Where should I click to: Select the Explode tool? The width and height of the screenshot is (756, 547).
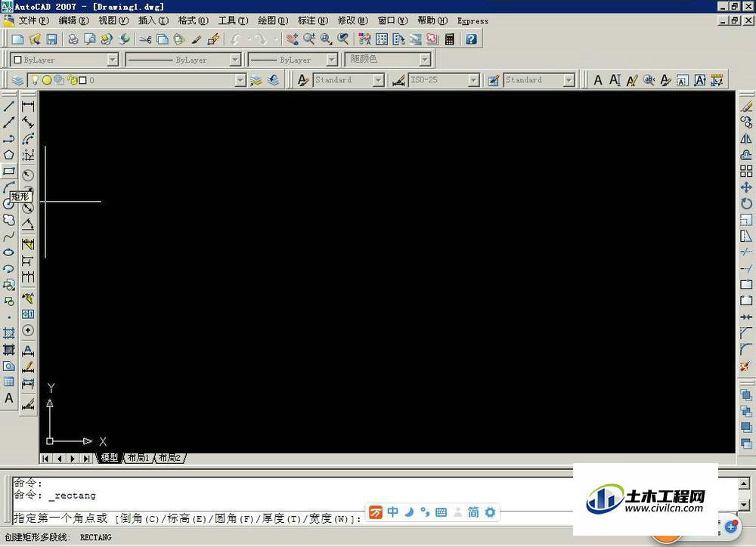point(746,366)
